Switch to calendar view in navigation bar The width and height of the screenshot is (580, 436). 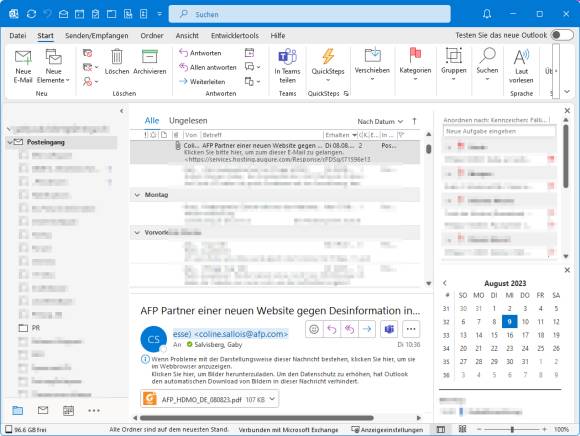point(68,410)
